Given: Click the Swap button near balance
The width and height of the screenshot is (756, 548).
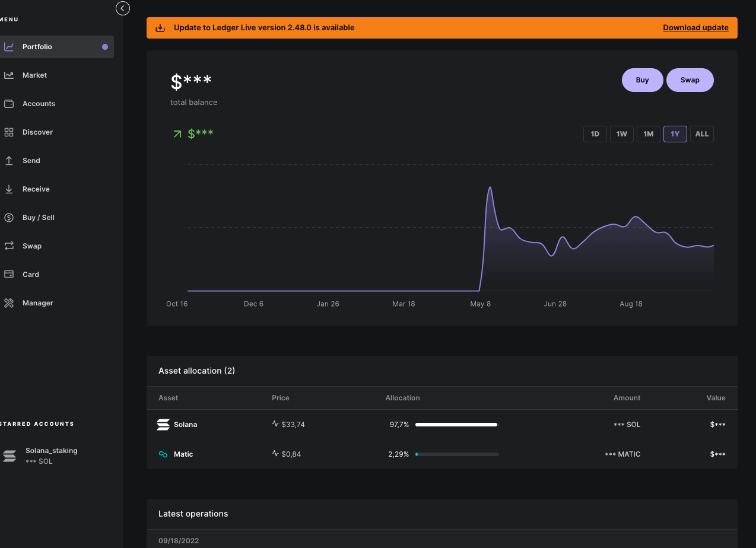Looking at the screenshot, I should tap(690, 80).
